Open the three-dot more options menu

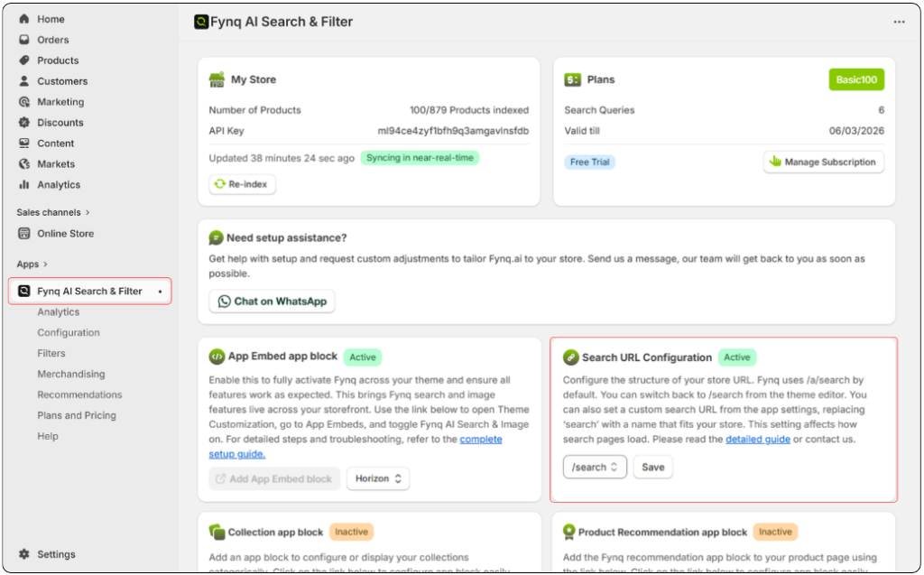tap(899, 22)
